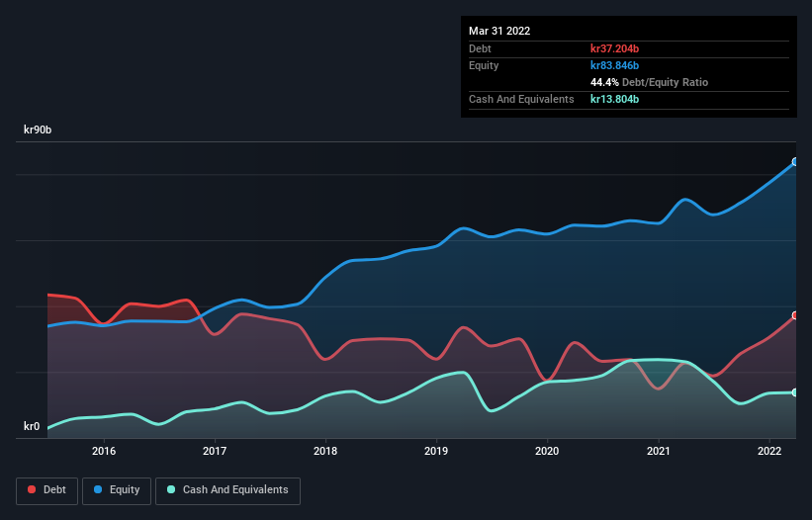
Task: Click the tooltip Debt row label
Action: 480,48
